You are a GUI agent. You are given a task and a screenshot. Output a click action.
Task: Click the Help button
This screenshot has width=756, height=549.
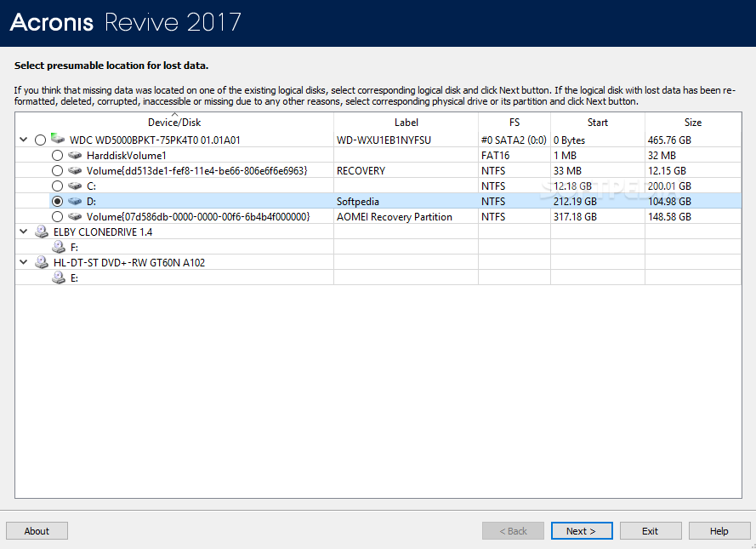pyautogui.click(x=719, y=531)
